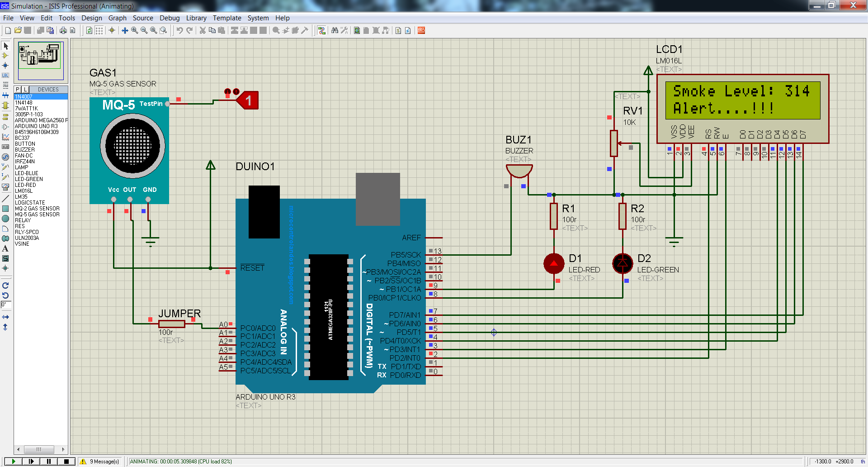Click the schematic overview thumbnail
Viewport: 868px width, 467px height.
tap(41, 60)
